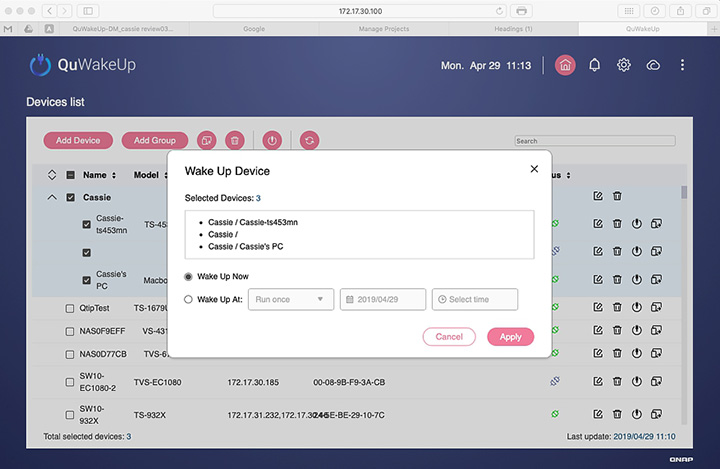720x469 pixels.
Task: Open the Run once dropdown
Action: (x=291, y=299)
